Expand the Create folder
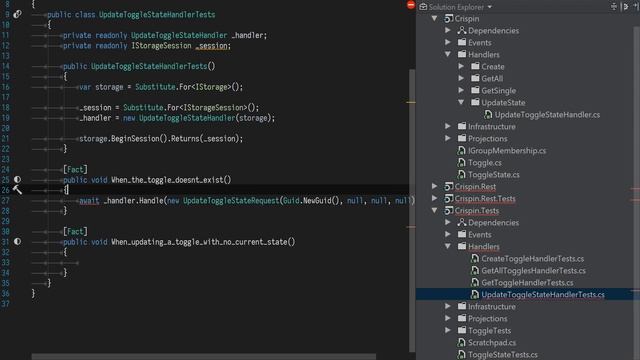 coord(461,66)
